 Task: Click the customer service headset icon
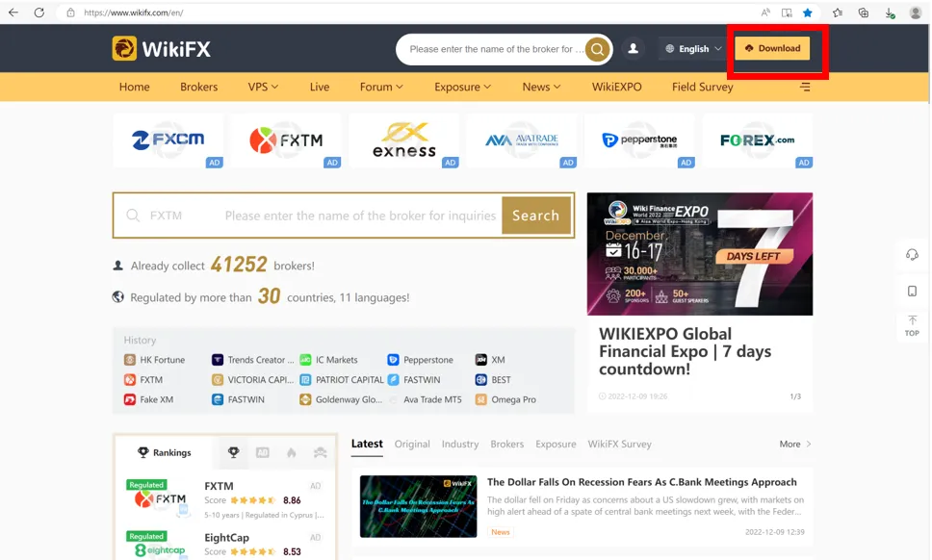point(912,255)
